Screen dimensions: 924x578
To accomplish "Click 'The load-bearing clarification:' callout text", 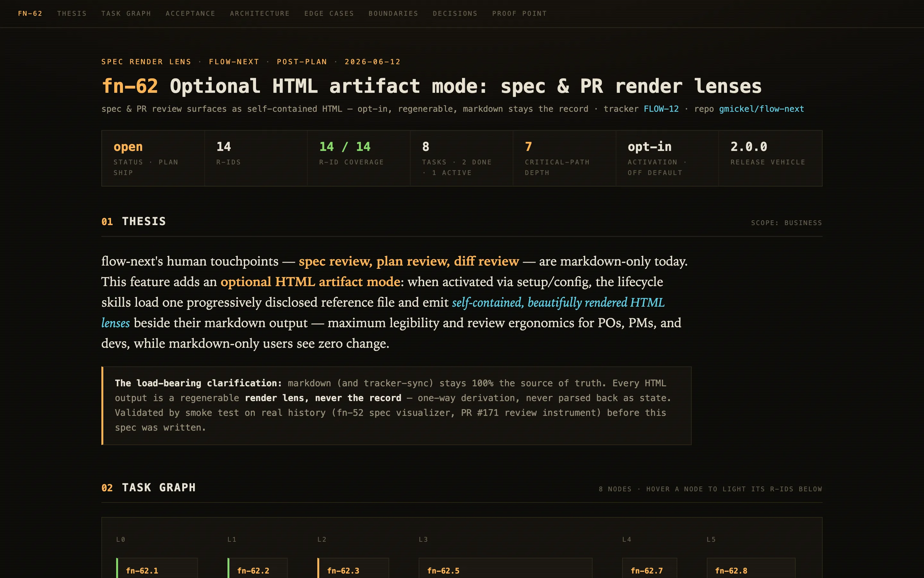I will tap(199, 383).
